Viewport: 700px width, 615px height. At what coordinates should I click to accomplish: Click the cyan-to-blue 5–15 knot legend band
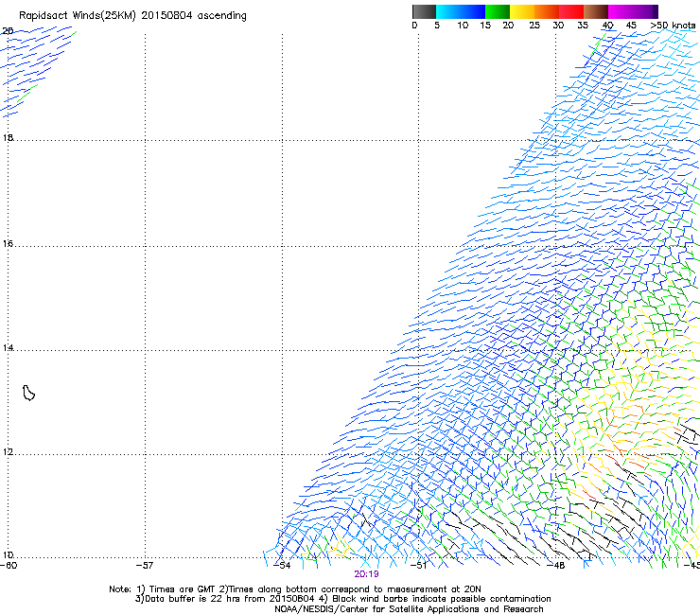(461, 11)
